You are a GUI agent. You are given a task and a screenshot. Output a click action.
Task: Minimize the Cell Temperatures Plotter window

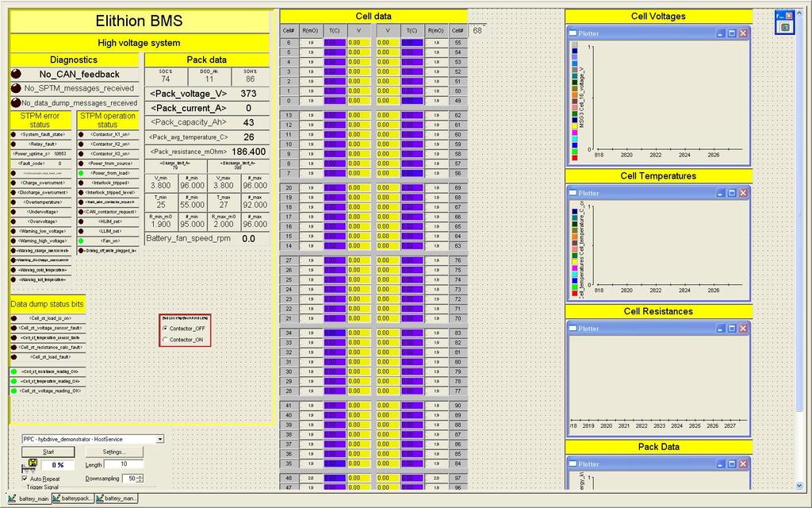[x=721, y=193]
